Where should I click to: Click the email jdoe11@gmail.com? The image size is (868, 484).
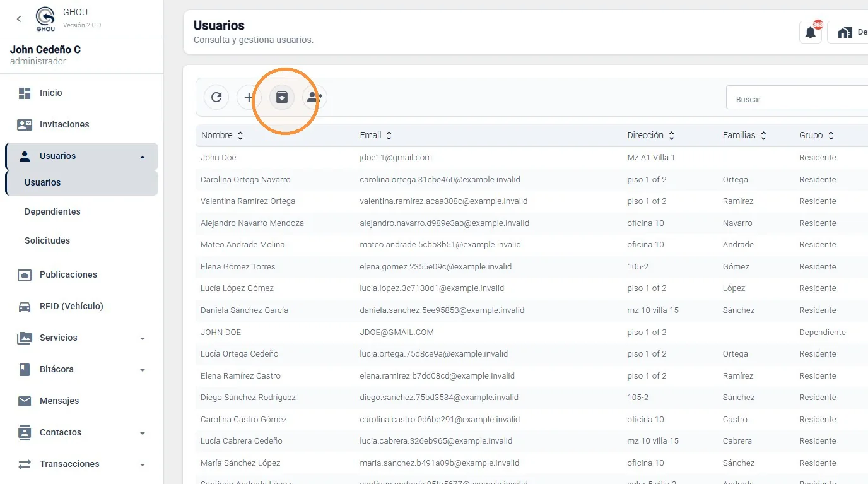pyautogui.click(x=396, y=158)
